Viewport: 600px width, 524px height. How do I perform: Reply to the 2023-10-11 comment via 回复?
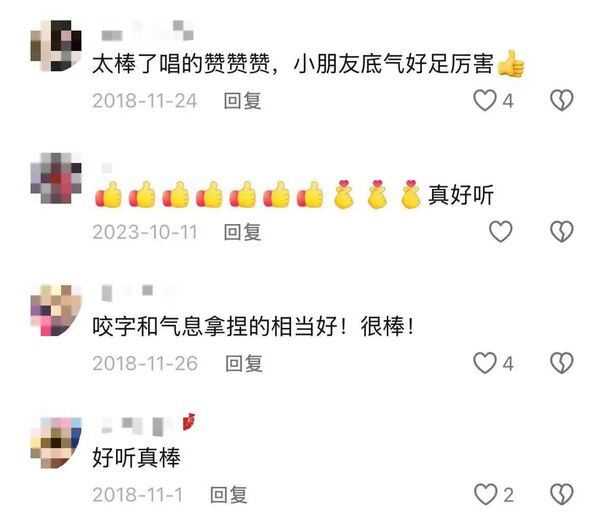tap(243, 232)
